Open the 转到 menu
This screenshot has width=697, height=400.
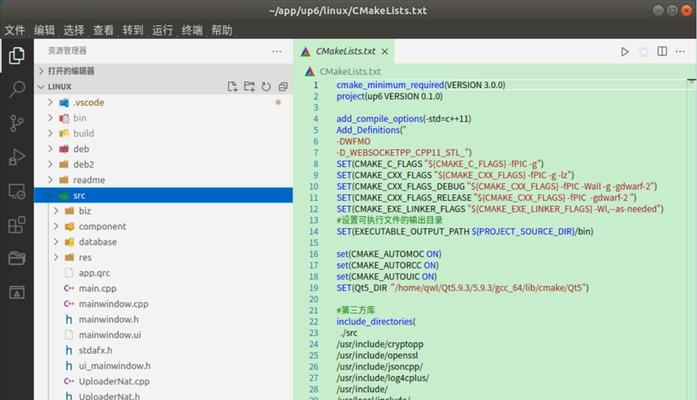click(x=133, y=30)
